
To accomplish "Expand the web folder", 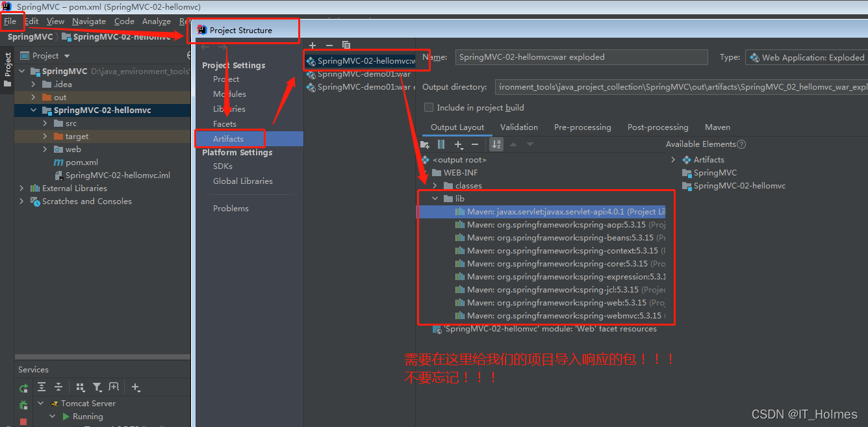I will point(45,149).
